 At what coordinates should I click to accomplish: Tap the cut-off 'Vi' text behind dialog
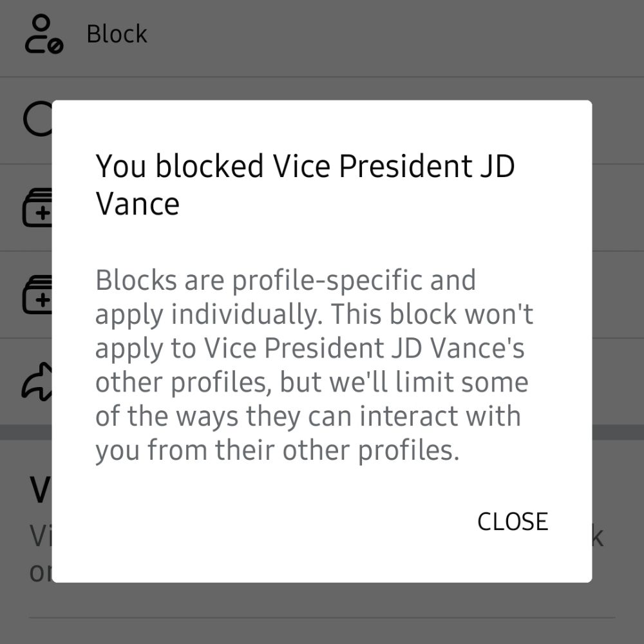tap(41, 536)
